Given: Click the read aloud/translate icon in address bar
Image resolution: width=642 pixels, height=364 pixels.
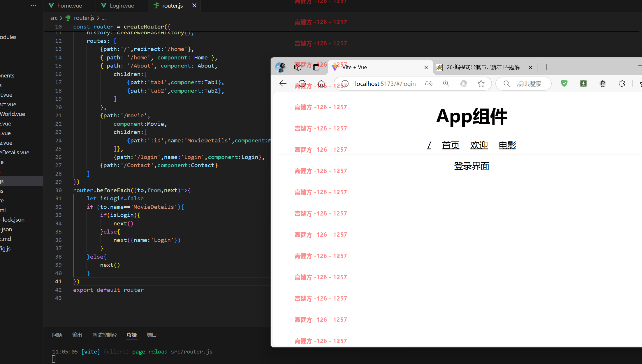Looking at the screenshot, I should coord(429,84).
